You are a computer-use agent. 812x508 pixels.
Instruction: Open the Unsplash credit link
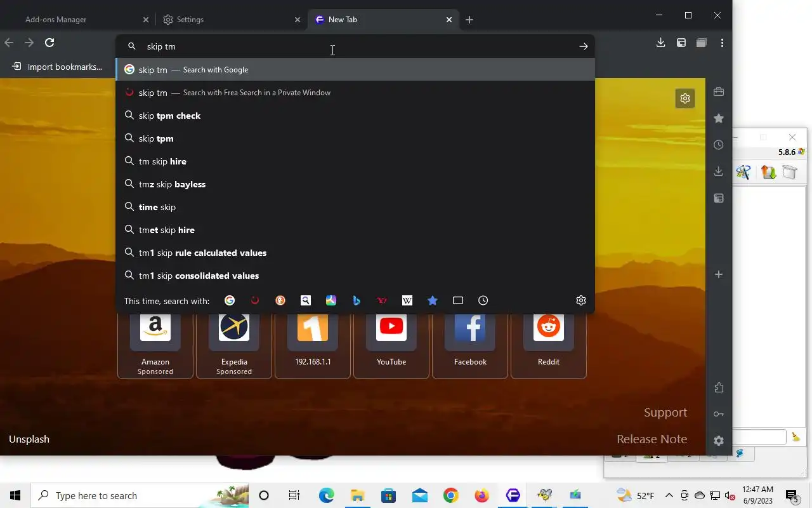[29, 439]
